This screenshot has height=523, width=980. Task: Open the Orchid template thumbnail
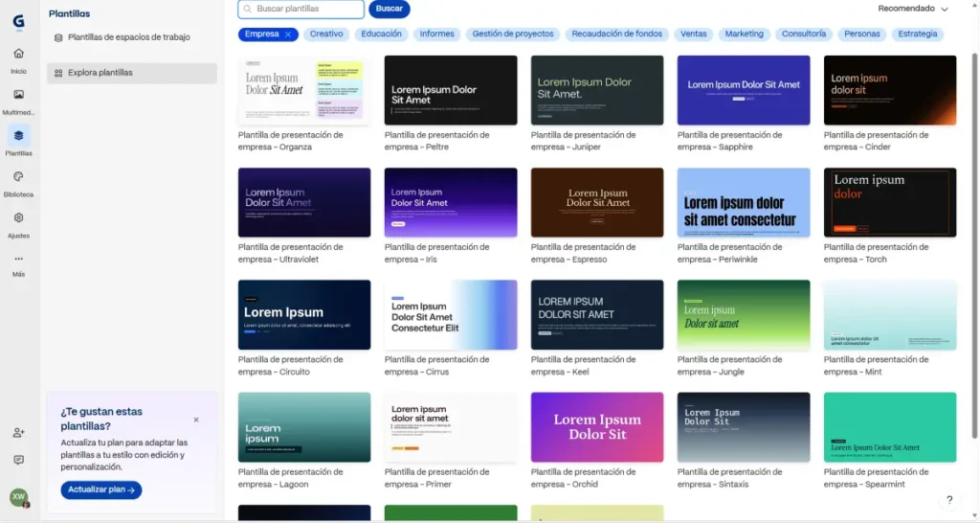point(597,427)
